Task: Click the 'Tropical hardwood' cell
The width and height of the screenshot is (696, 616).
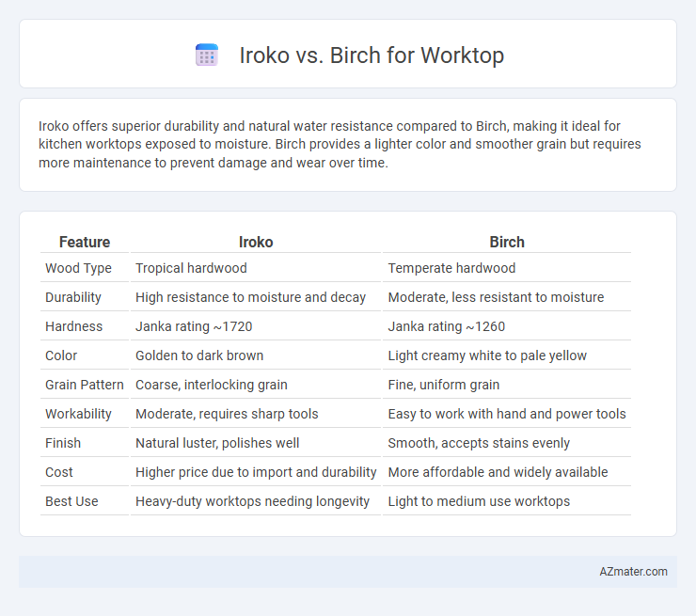Action: pos(191,268)
